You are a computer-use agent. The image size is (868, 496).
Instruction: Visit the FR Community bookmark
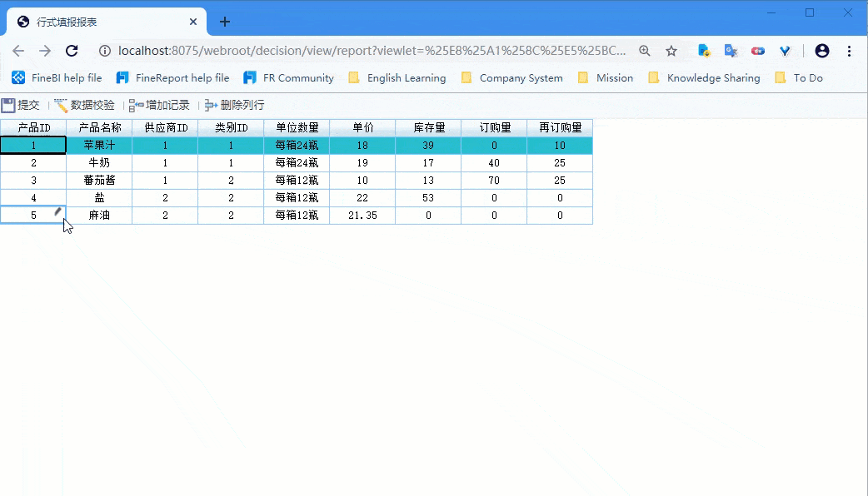[x=288, y=77]
